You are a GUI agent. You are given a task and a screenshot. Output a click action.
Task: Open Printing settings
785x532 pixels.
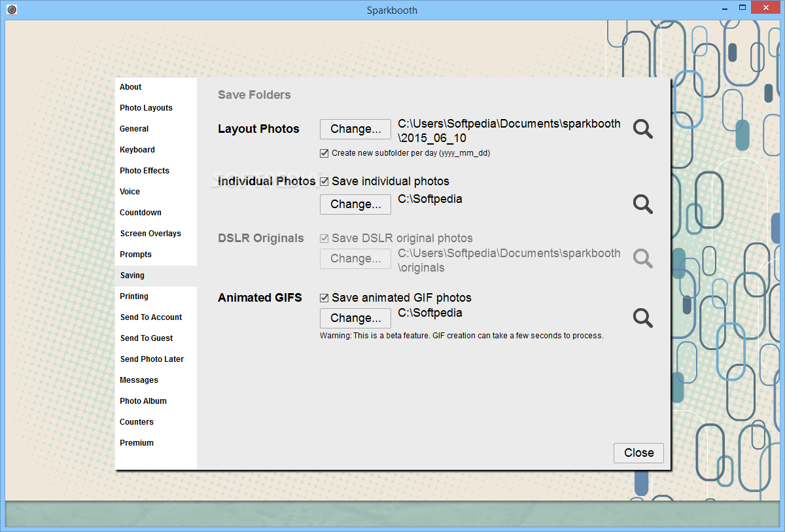point(156,296)
